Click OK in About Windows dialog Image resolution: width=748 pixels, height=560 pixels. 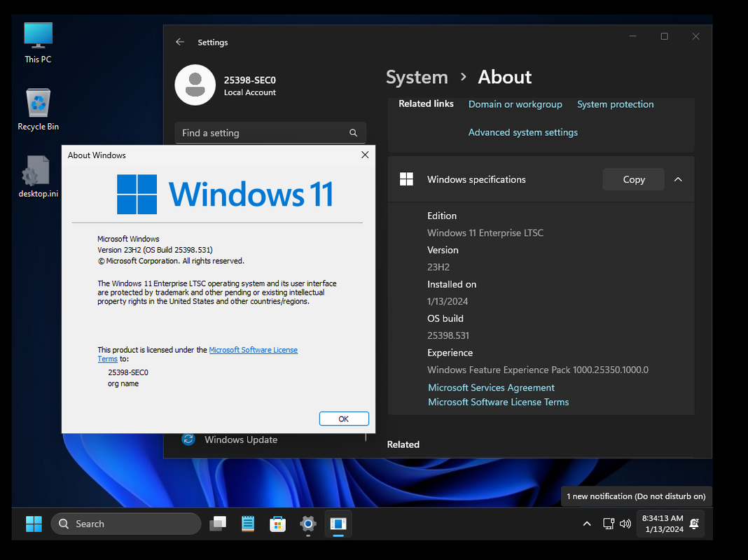(344, 419)
